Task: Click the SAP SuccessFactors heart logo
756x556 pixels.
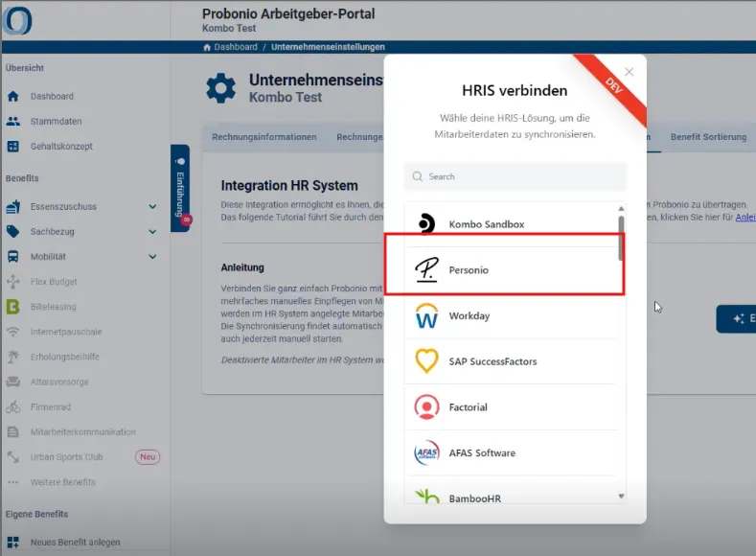Action: (426, 361)
